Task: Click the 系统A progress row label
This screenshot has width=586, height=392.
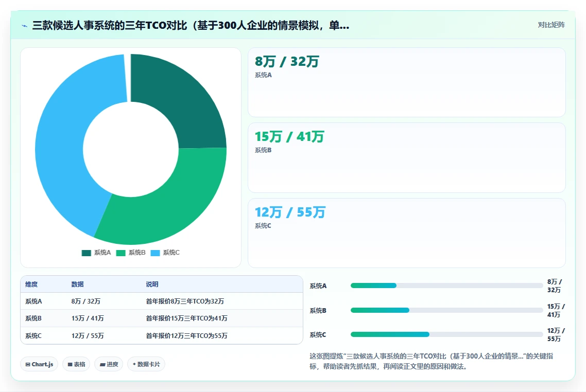Action: click(x=318, y=286)
